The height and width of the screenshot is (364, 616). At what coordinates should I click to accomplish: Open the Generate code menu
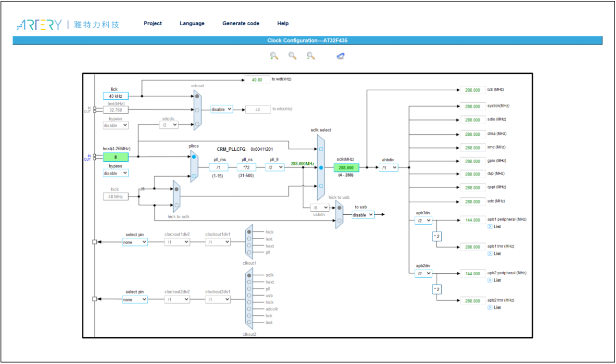[241, 23]
